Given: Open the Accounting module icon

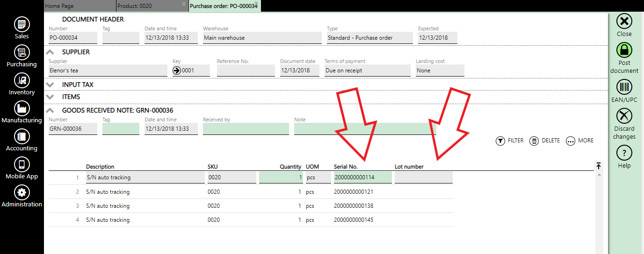Looking at the screenshot, I should coord(22,137).
